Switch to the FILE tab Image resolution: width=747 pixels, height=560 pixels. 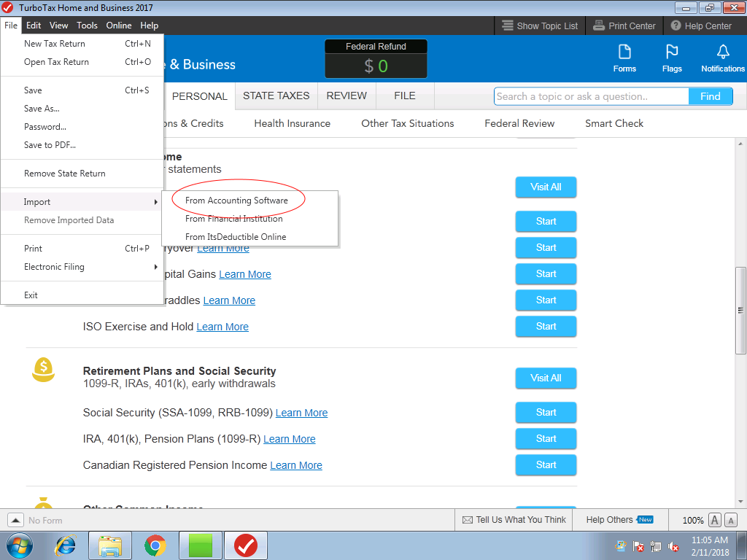coord(405,96)
